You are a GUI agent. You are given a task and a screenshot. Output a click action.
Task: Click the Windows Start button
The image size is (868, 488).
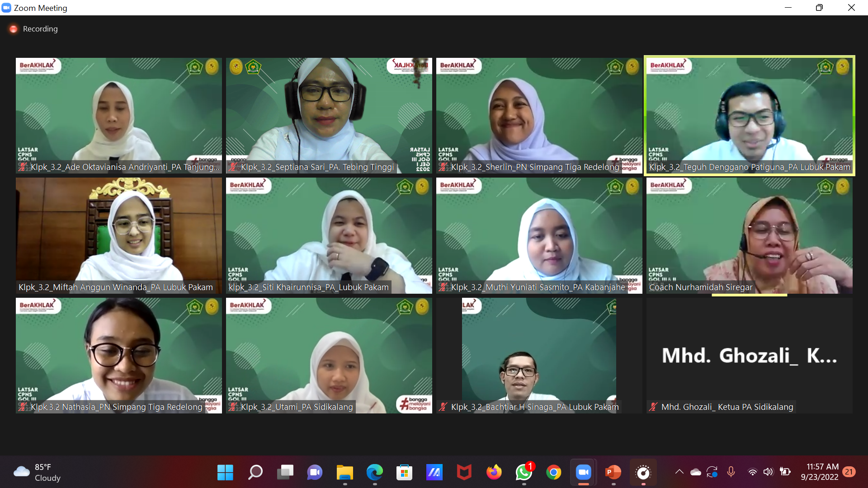225,473
